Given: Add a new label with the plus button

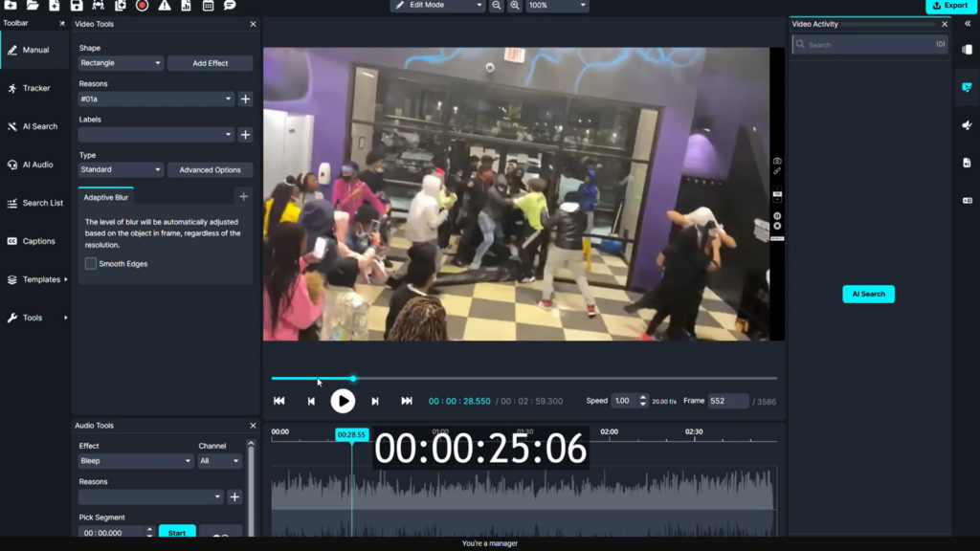Looking at the screenshot, I should tap(245, 134).
